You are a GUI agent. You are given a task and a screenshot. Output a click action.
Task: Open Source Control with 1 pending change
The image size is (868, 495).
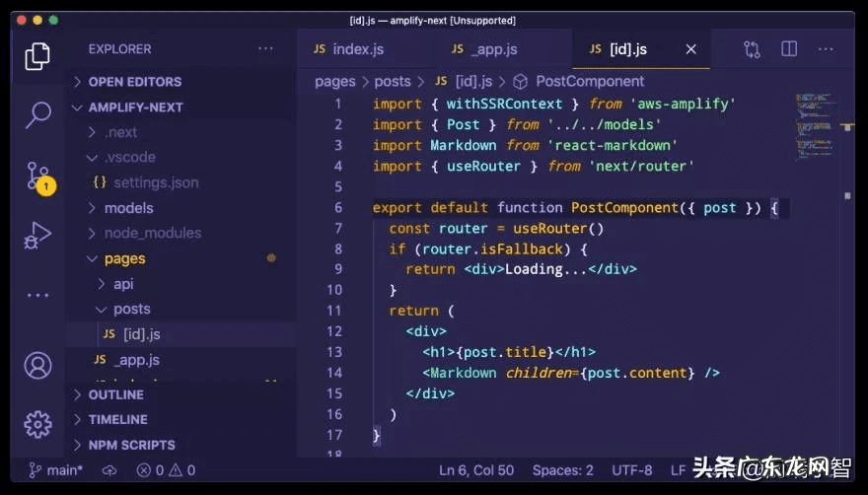tap(37, 177)
